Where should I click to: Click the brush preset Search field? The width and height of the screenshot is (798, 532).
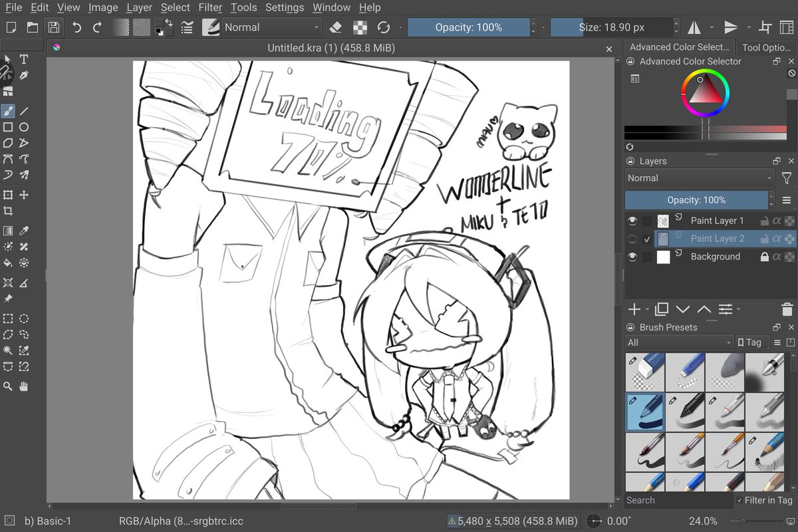pos(678,500)
